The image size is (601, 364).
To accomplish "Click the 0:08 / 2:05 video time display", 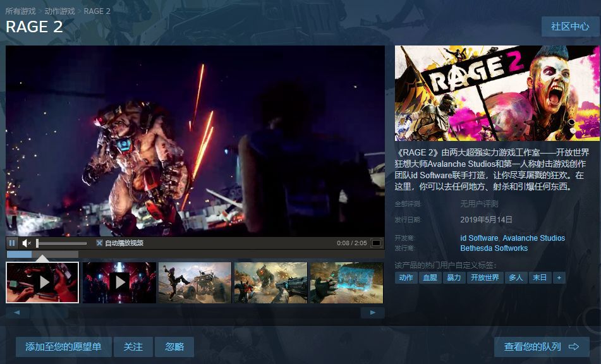I will [x=352, y=243].
